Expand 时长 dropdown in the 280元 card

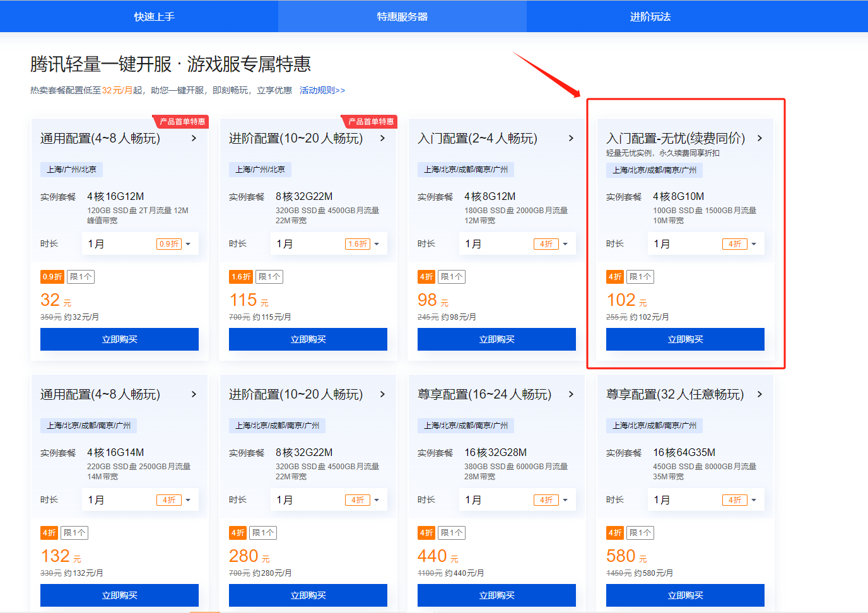pyautogui.click(x=329, y=500)
